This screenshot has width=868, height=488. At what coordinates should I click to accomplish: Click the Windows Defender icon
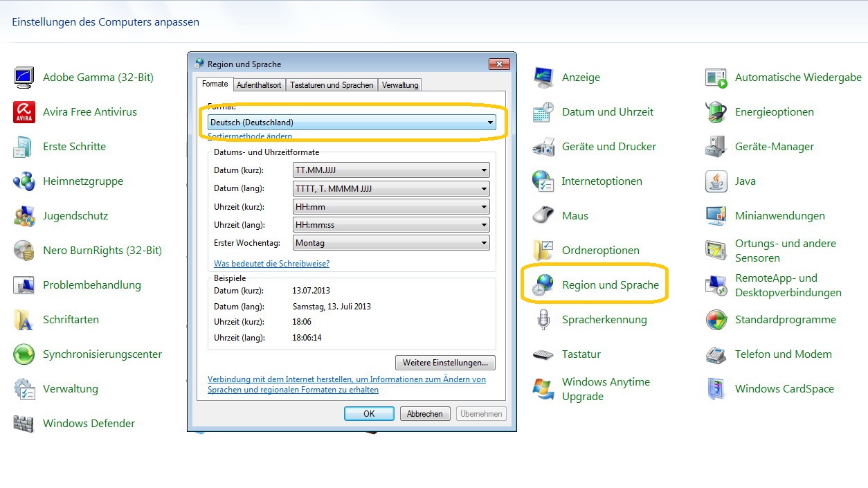point(24,424)
